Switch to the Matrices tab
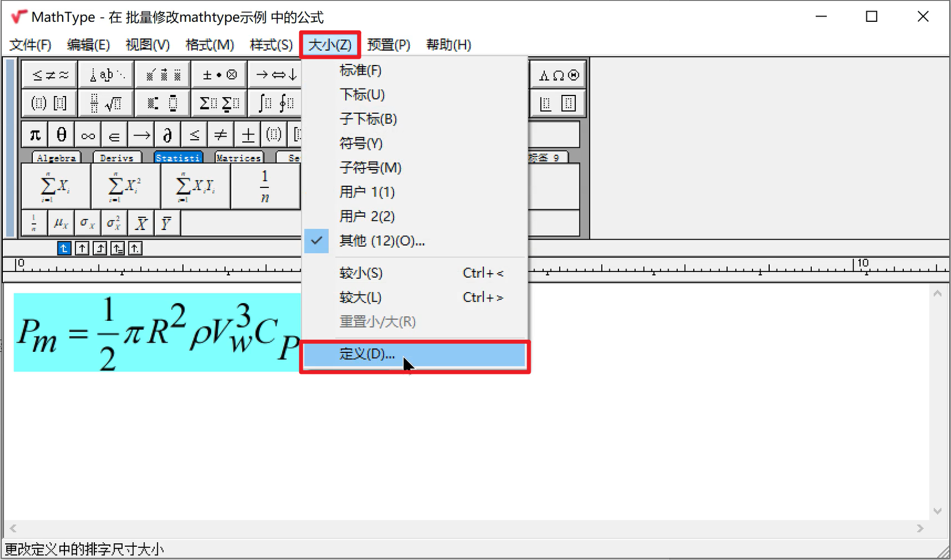 coord(239,158)
